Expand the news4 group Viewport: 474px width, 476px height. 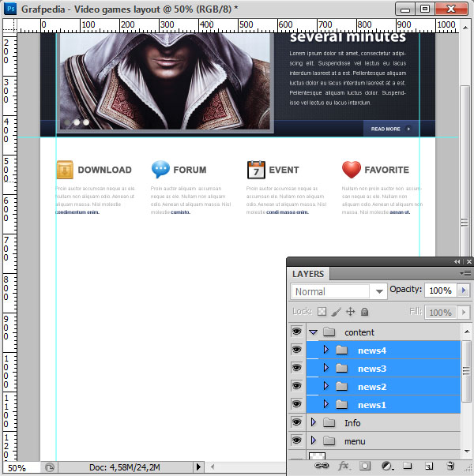pyautogui.click(x=326, y=350)
